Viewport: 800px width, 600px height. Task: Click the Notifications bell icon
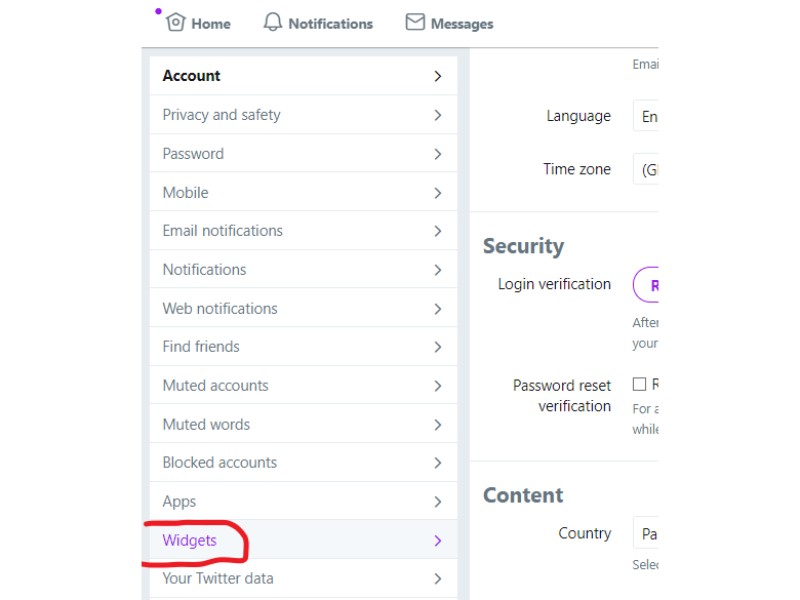click(272, 22)
